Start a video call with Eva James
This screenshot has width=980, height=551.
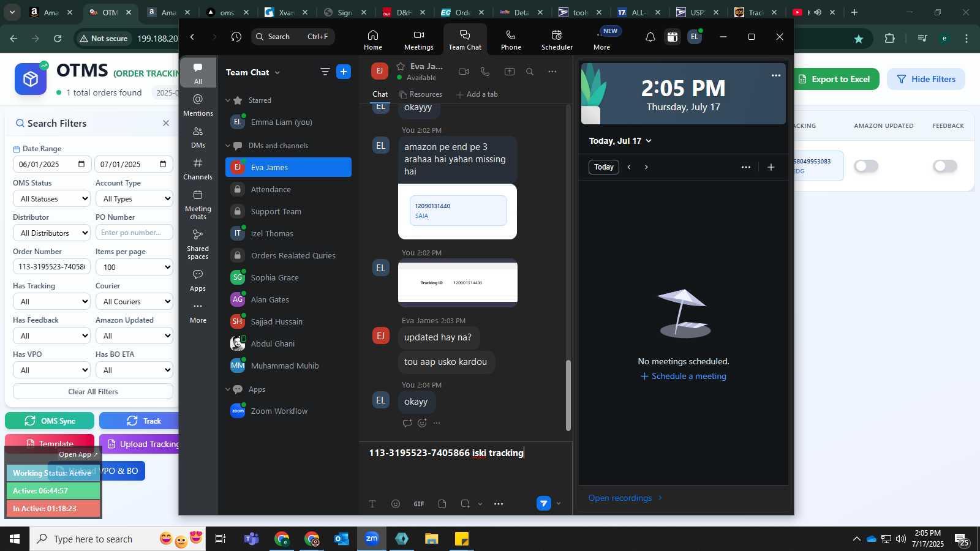pos(464,72)
